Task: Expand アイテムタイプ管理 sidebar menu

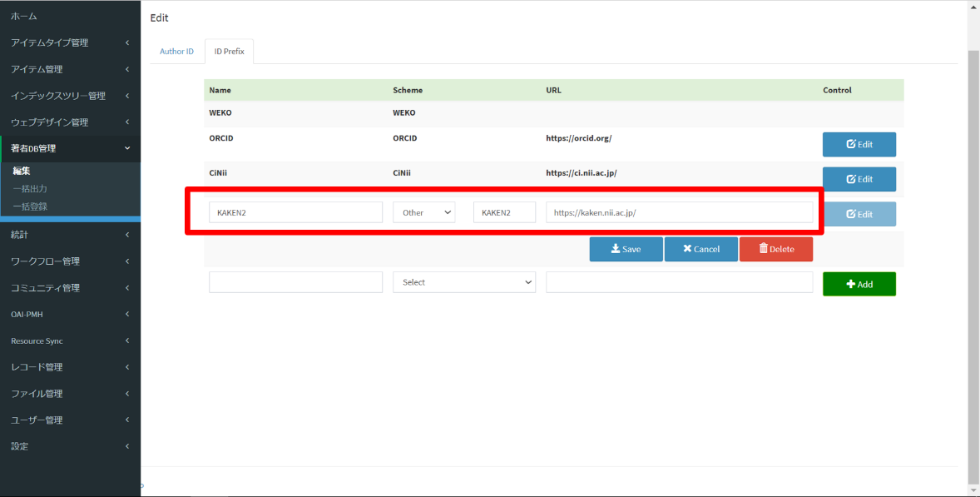Action: point(70,42)
